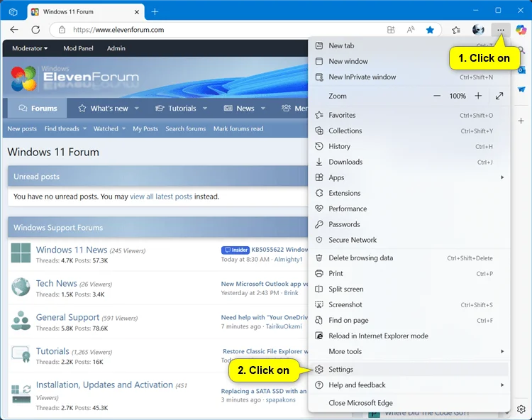Click the General Support people icon
The height and width of the screenshot is (420, 532).
tap(21, 321)
